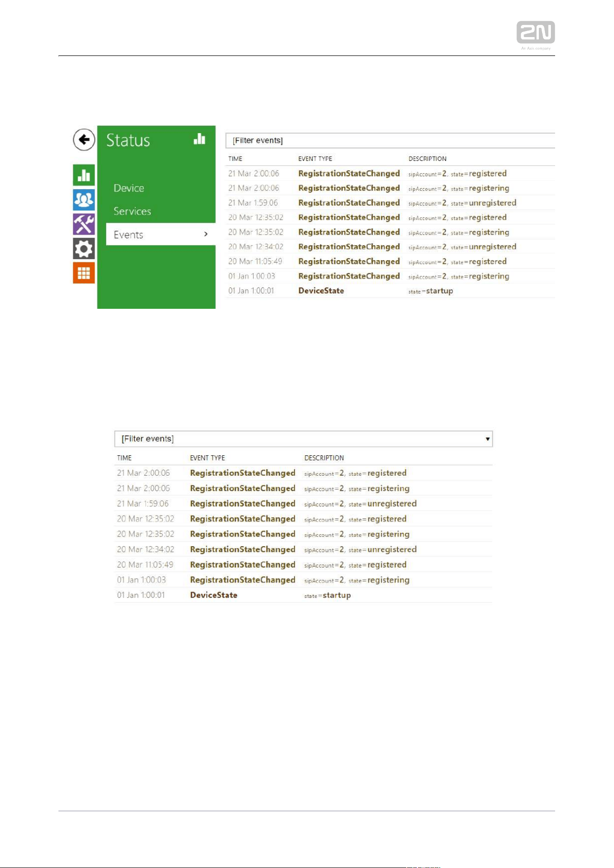Click the lower Filter events dropdown arrow
Image resolution: width=614 pixels, height=868 pixels.
(487, 439)
